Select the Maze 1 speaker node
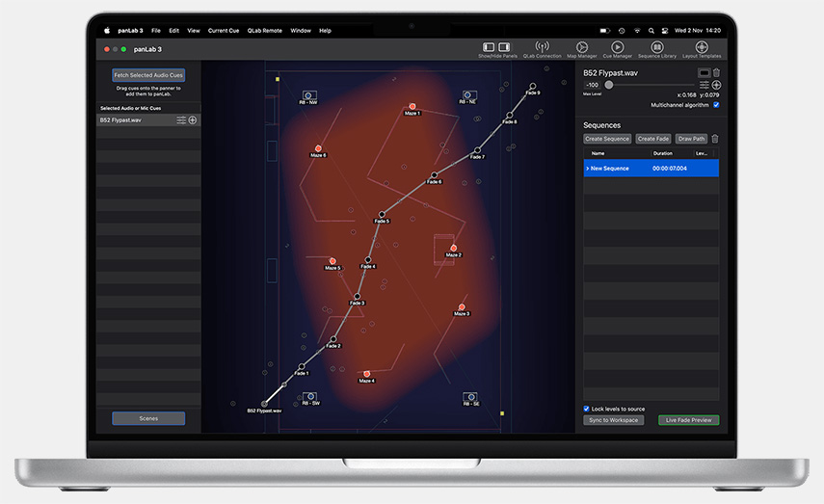Screen dimensions: 824x504 (412, 106)
